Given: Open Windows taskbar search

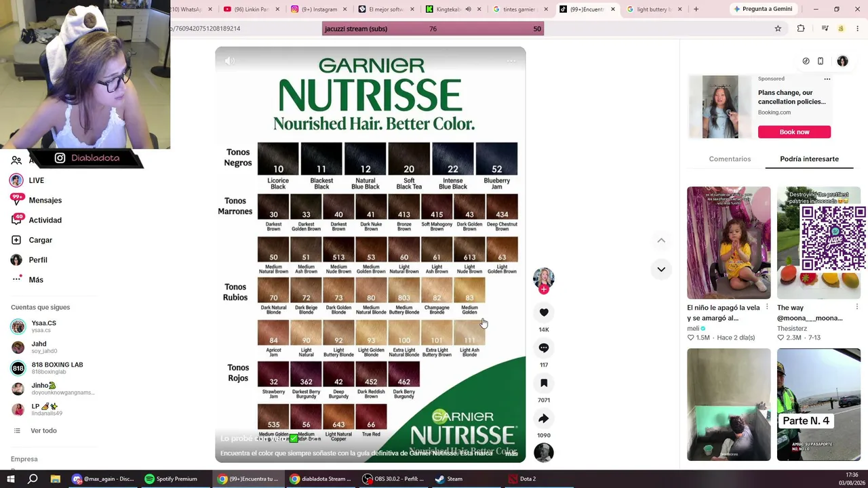Looking at the screenshot, I should click(x=33, y=479).
